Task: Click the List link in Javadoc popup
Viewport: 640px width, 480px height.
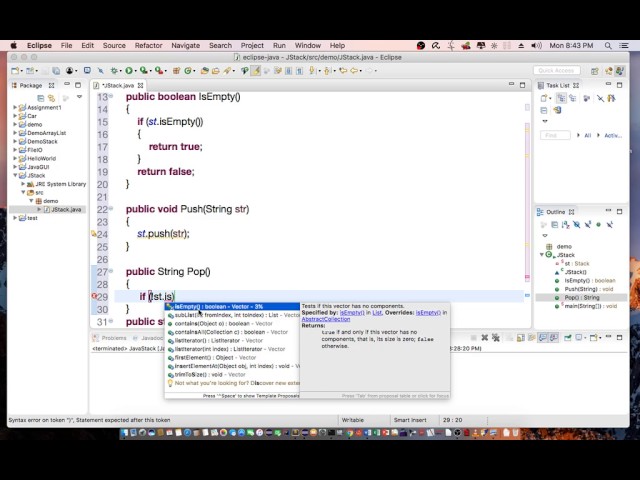Action: (377, 313)
